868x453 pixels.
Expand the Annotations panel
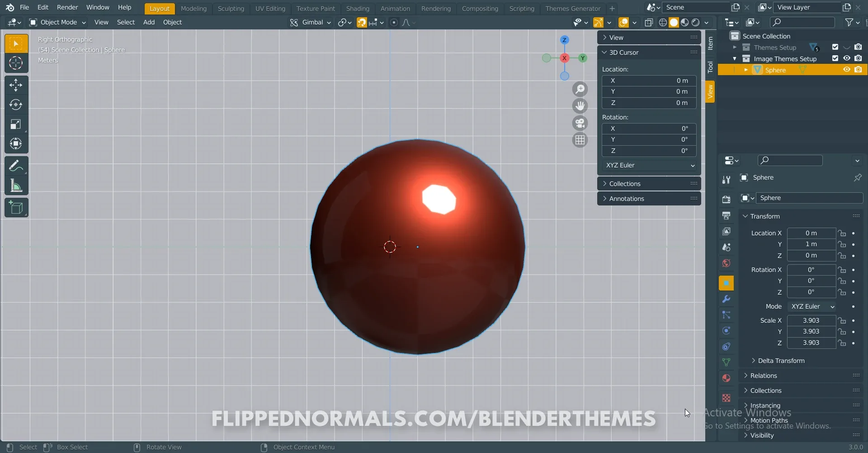point(649,199)
